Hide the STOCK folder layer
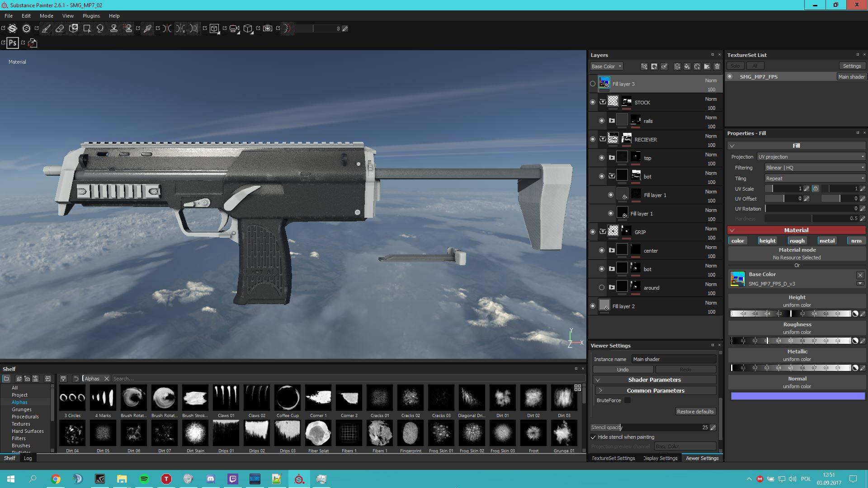The width and height of the screenshot is (868, 488). tap(593, 102)
